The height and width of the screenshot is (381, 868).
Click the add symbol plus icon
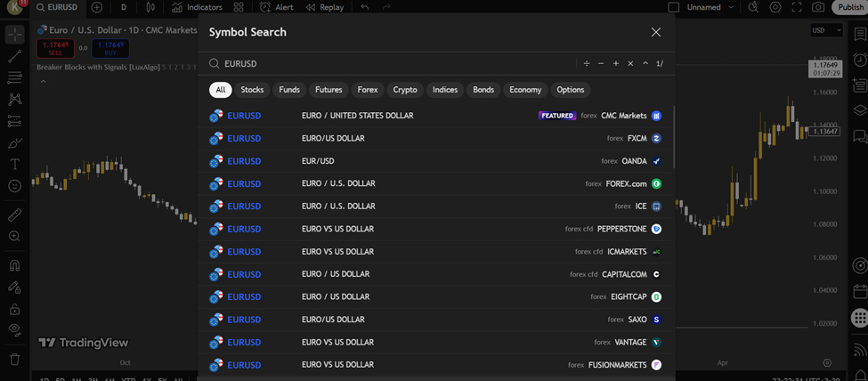point(97,7)
